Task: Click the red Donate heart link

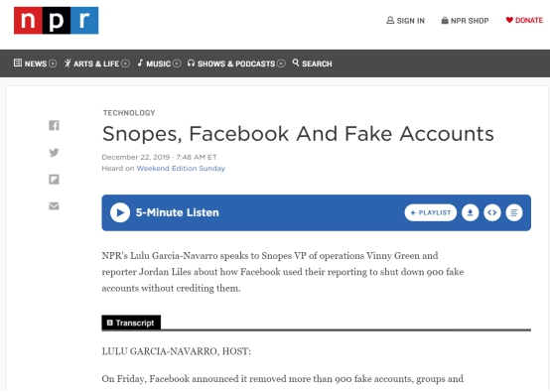Action: click(524, 20)
